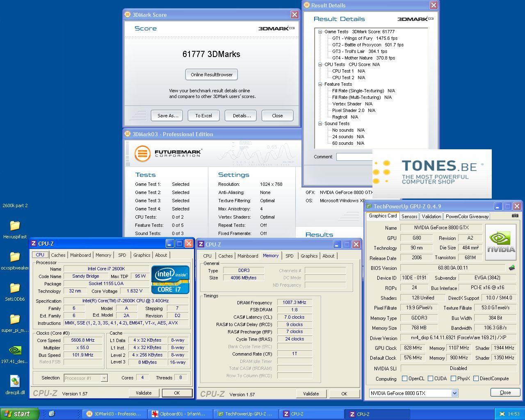Click the Intel Core i7 logo in CPU-Z
The image size is (525, 420).
[x=170, y=279]
